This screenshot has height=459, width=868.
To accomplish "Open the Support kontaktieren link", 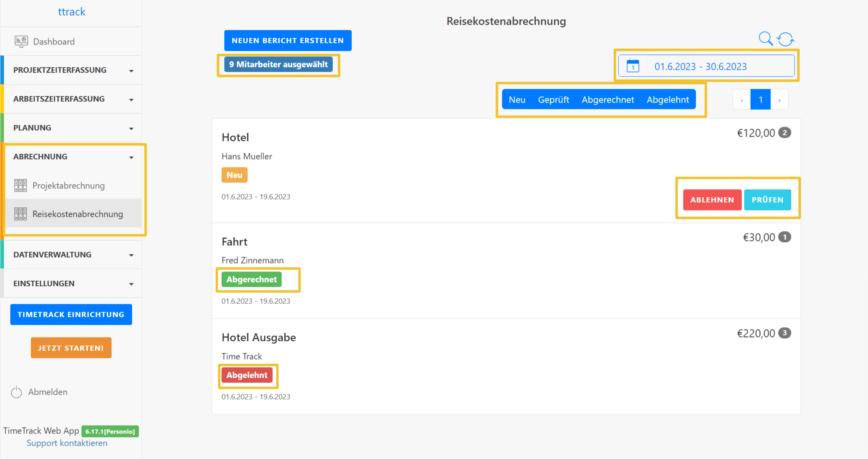I will click(67, 443).
